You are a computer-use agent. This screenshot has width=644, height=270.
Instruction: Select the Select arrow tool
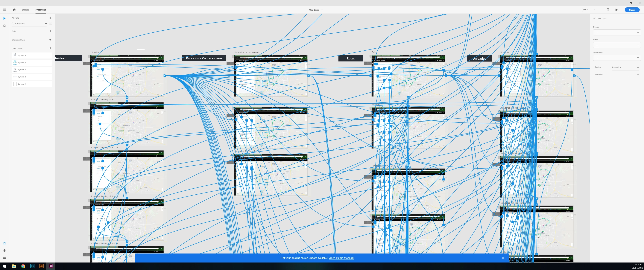click(x=4, y=18)
